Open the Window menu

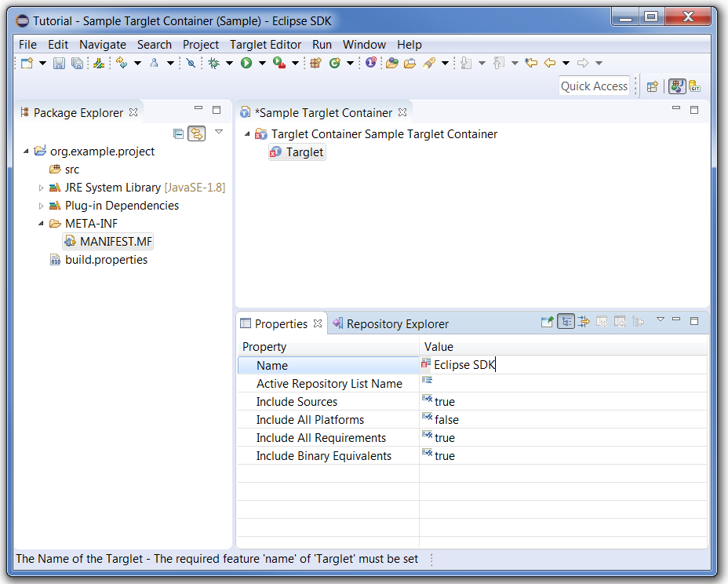coord(365,45)
